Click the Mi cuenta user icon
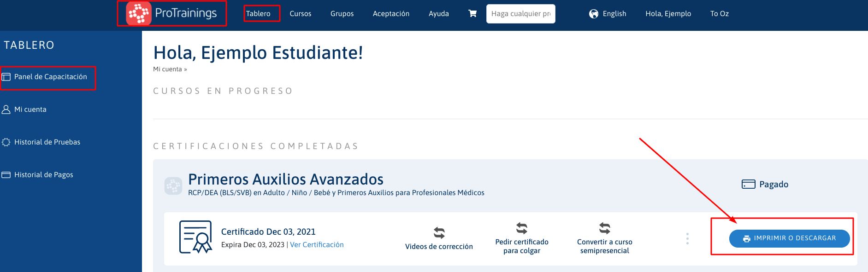This screenshot has height=272, width=868. [6, 110]
